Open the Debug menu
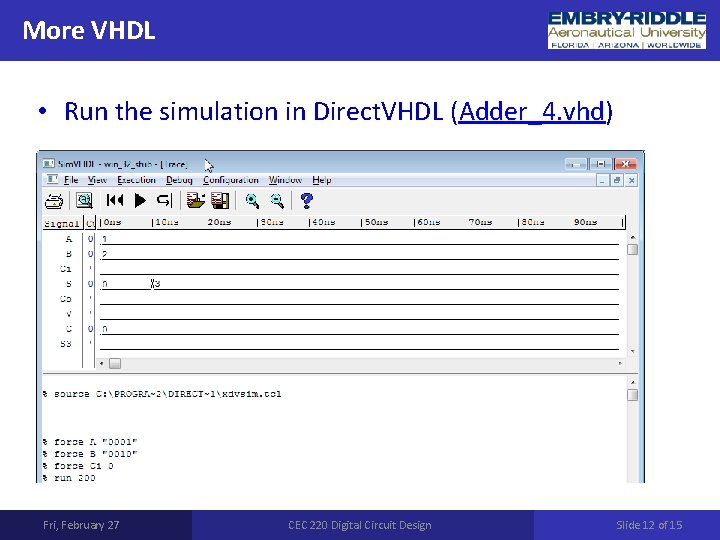The image size is (720, 540). pos(179,180)
